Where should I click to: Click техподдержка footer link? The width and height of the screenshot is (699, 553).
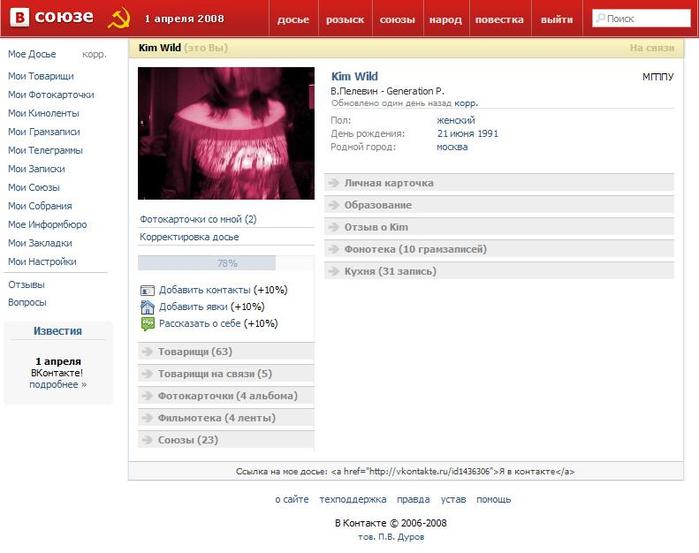pyautogui.click(x=353, y=499)
